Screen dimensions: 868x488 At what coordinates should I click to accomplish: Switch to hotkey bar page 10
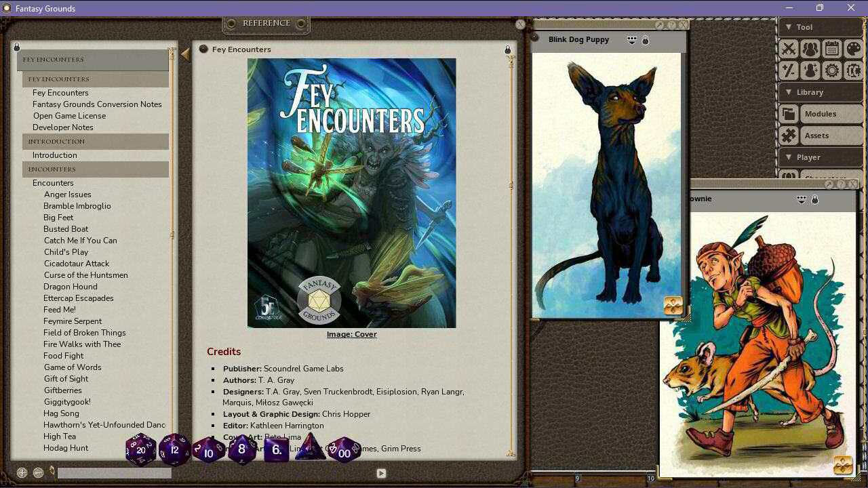[651, 479]
